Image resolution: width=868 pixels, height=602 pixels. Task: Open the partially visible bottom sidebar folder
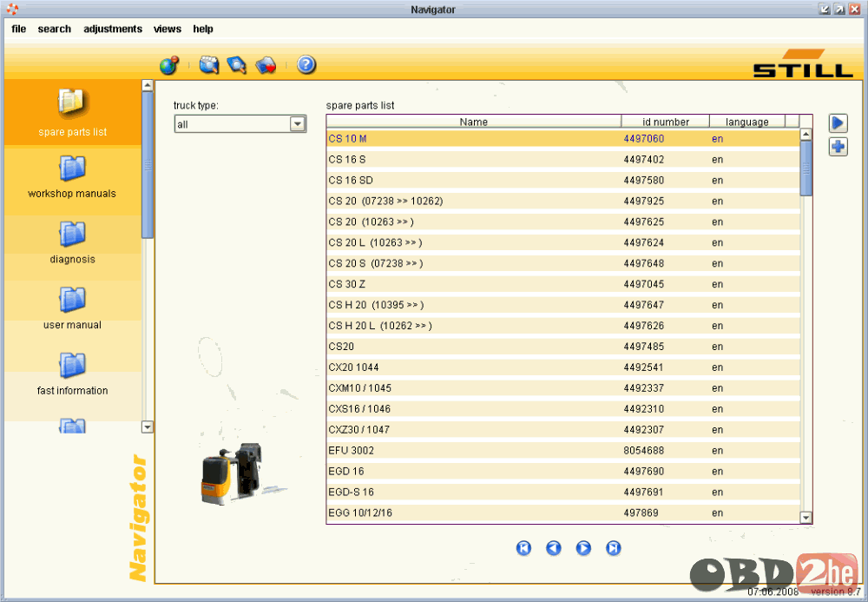73,426
